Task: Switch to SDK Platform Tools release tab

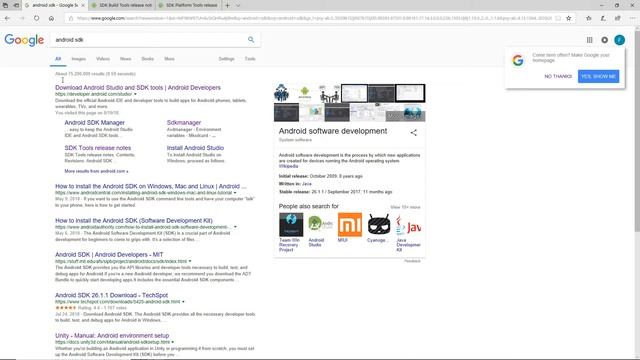Action: (188, 5)
